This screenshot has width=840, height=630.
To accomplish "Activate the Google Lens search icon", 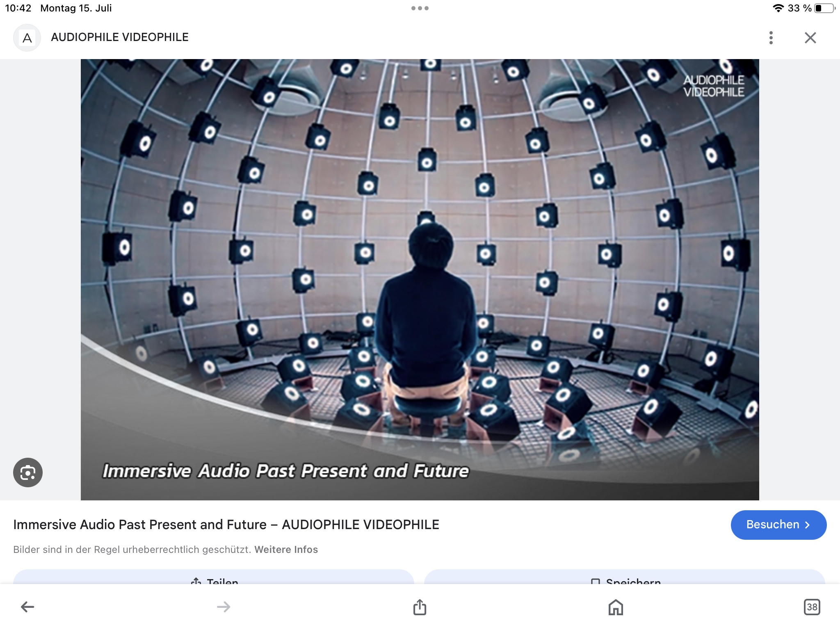I will (x=28, y=472).
